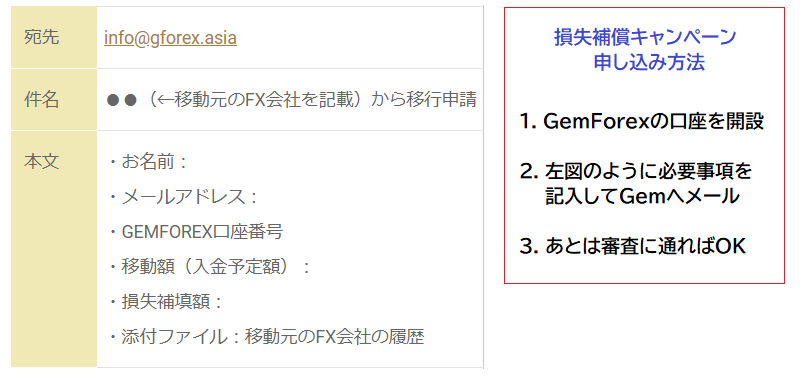
Task: Click step 1 GemForexの口座を開設
Action: click(642, 122)
